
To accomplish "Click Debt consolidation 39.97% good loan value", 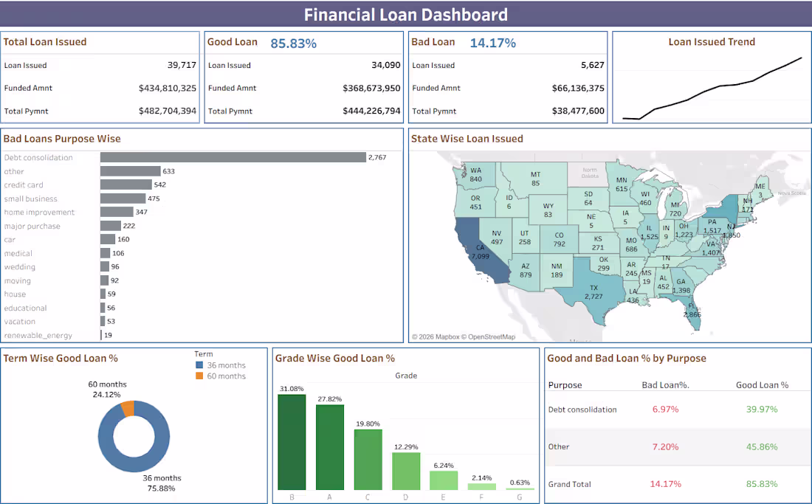I will (x=762, y=410).
